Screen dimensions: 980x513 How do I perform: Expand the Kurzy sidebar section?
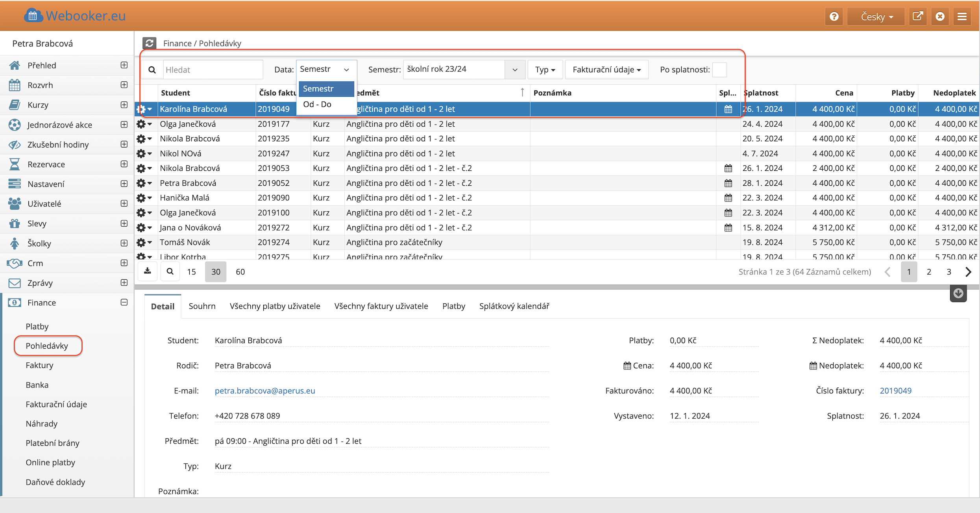tap(124, 105)
